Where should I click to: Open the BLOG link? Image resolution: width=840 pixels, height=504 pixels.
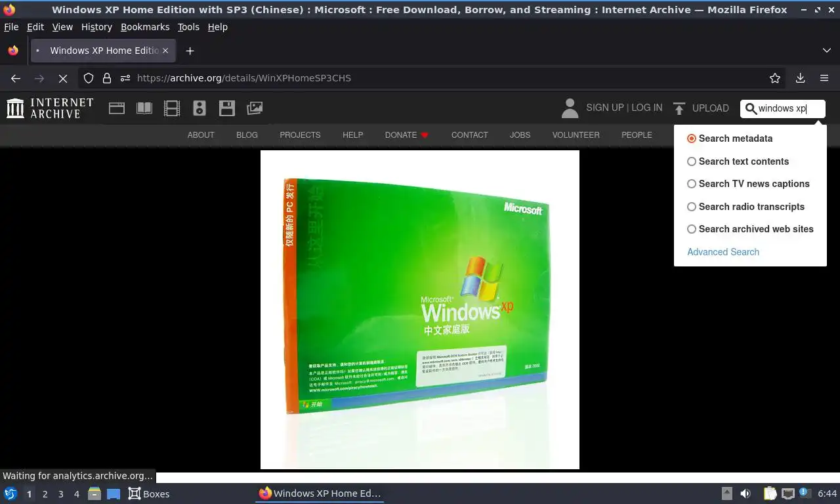pyautogui.click(x=247, y=135)
